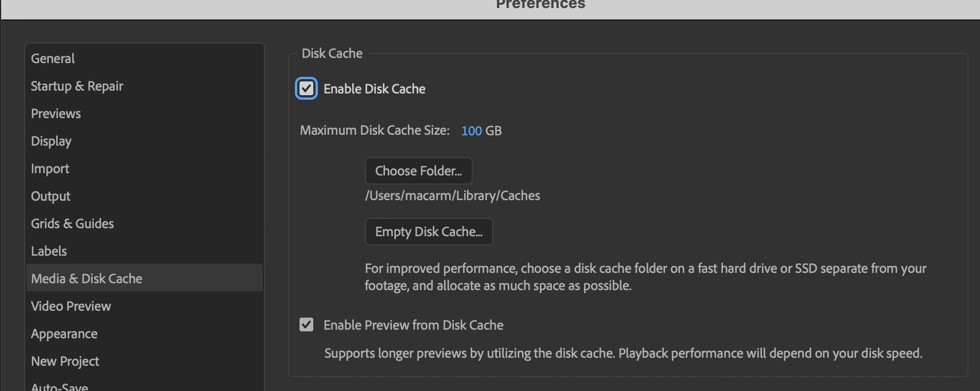Select Media & Disk Cache category
980x391 pixels.
[x=87, y=279]
